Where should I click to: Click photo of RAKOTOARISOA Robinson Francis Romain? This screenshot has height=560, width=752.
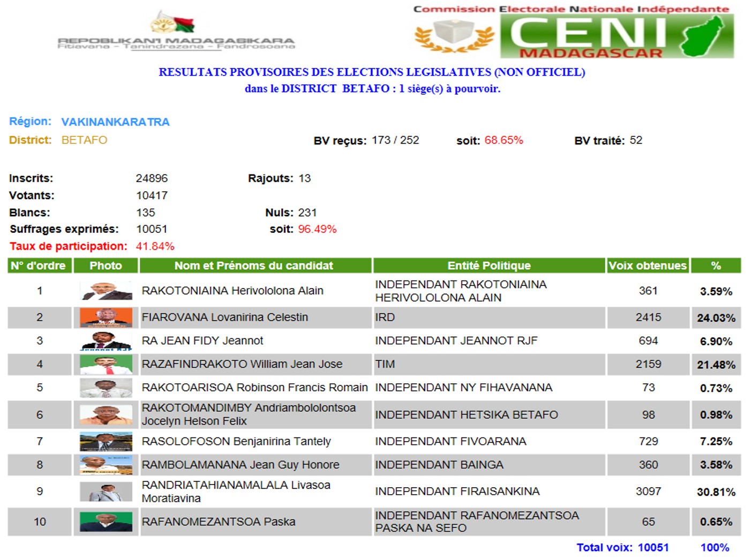[x=106, y=388]
